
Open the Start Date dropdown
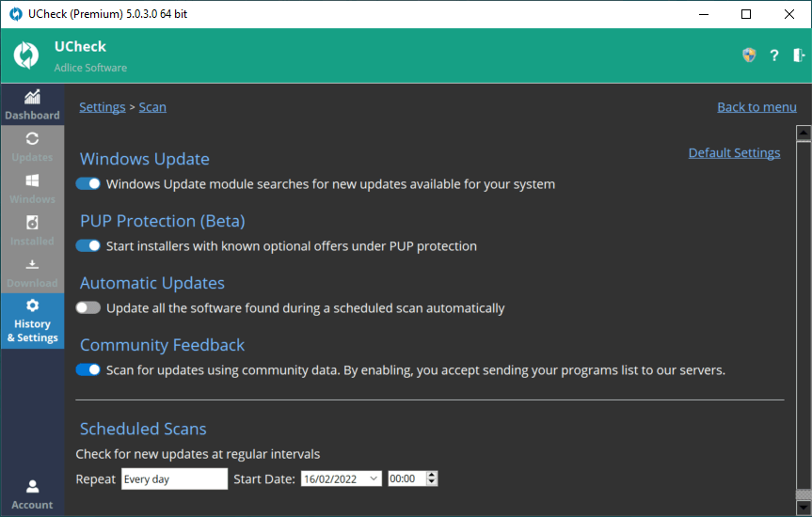[x=374, y=478]
